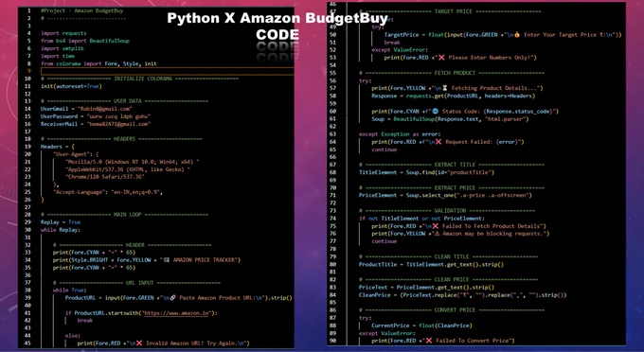
Task: Click the "break" statement on line 51
Action: 392,43
